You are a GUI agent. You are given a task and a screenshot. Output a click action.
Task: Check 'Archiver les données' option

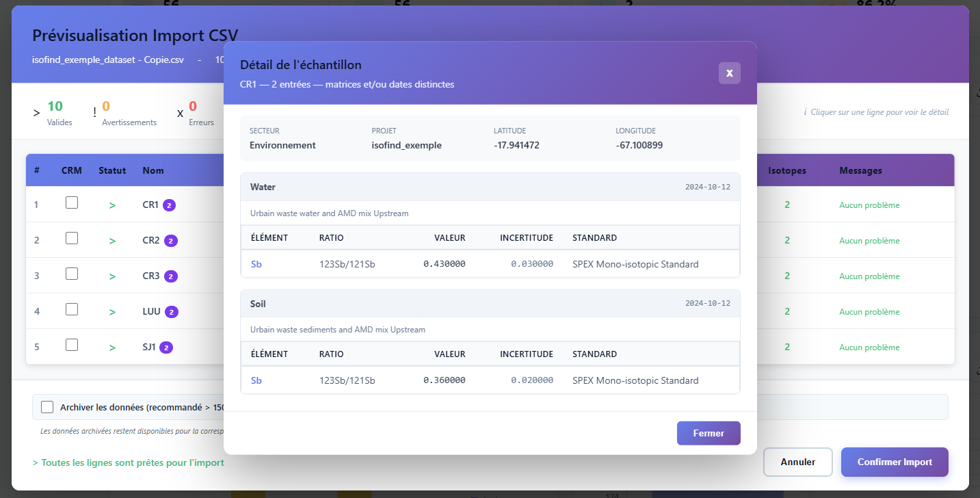click(47, 406)
